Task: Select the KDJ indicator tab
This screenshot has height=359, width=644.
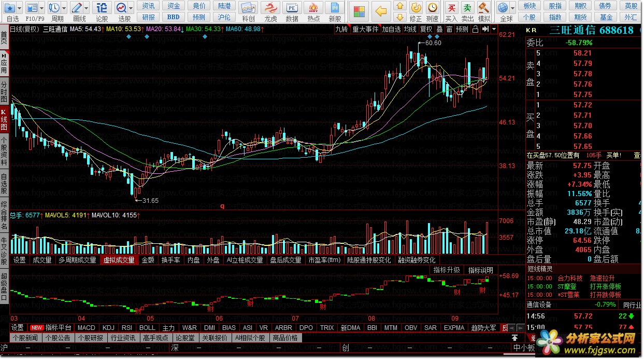Action: [108, 327]
